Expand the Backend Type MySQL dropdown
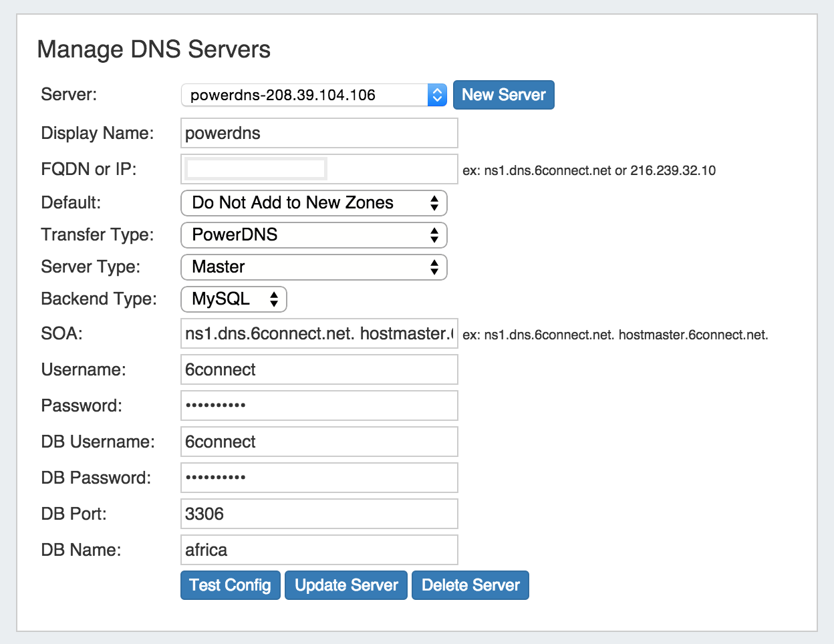The height and width of the screenshot is (644, 834). (233, 299)
